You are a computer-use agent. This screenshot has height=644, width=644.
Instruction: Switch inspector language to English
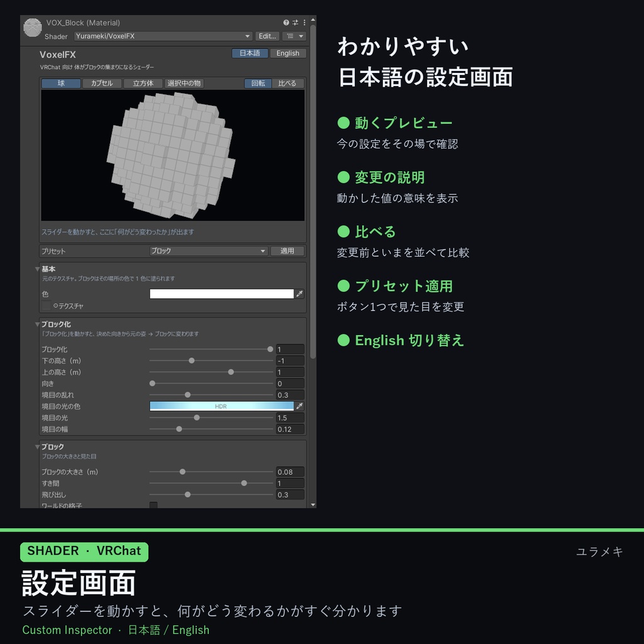tap(287, 53)
